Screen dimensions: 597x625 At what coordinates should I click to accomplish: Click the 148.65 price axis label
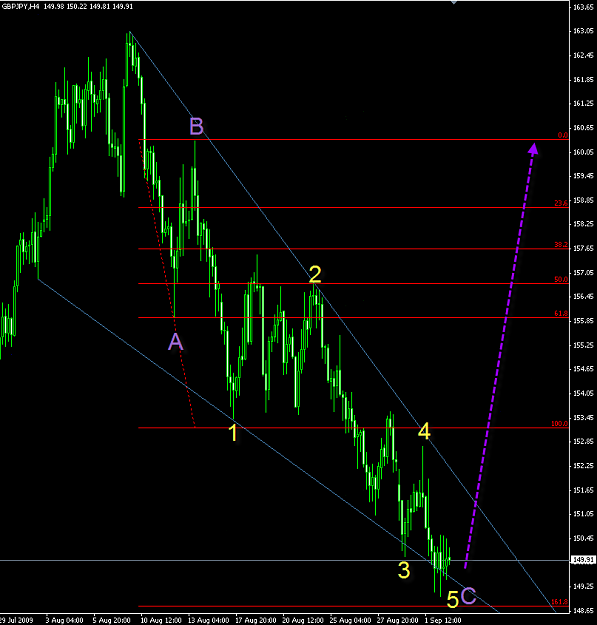click(583, 611)
